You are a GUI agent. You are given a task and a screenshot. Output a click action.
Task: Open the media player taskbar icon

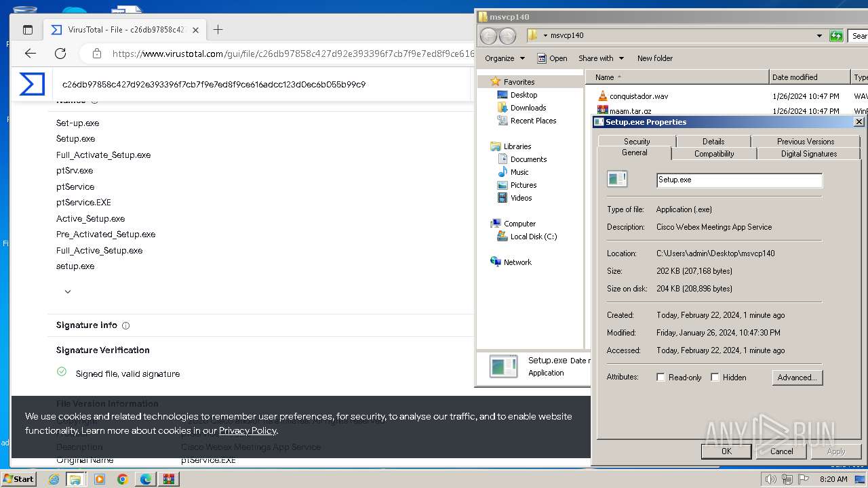[x=100, y=479]
